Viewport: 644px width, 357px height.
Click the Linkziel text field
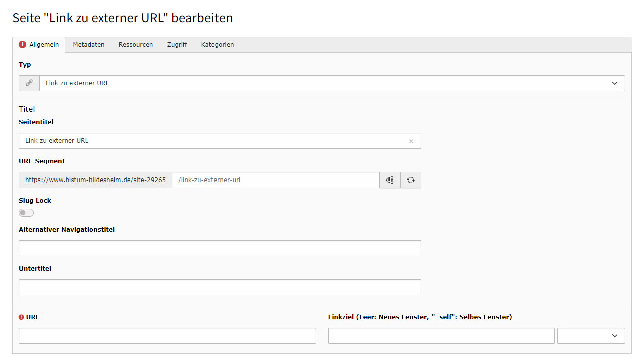(441, 336)
